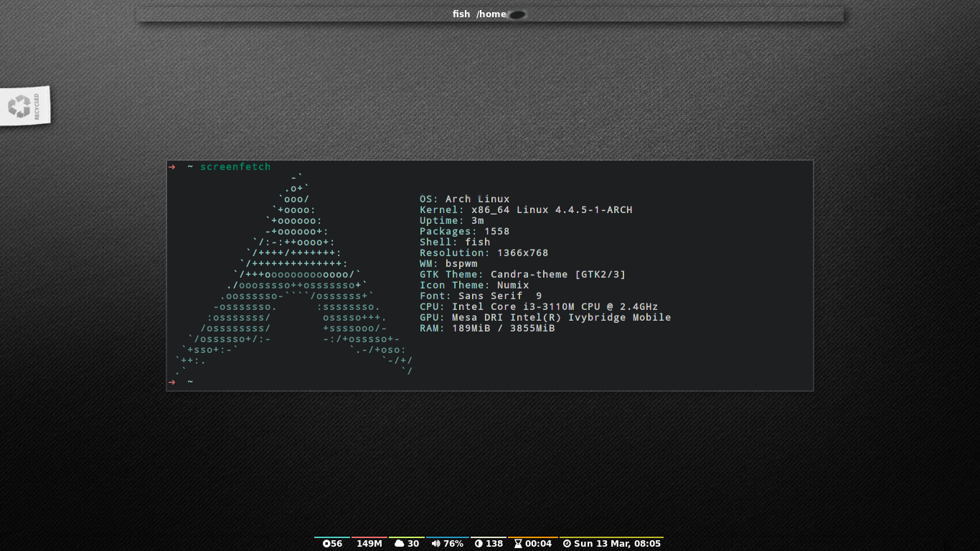Click the 149M memory readout
980x551 pixels.
(x=369, y=544)
